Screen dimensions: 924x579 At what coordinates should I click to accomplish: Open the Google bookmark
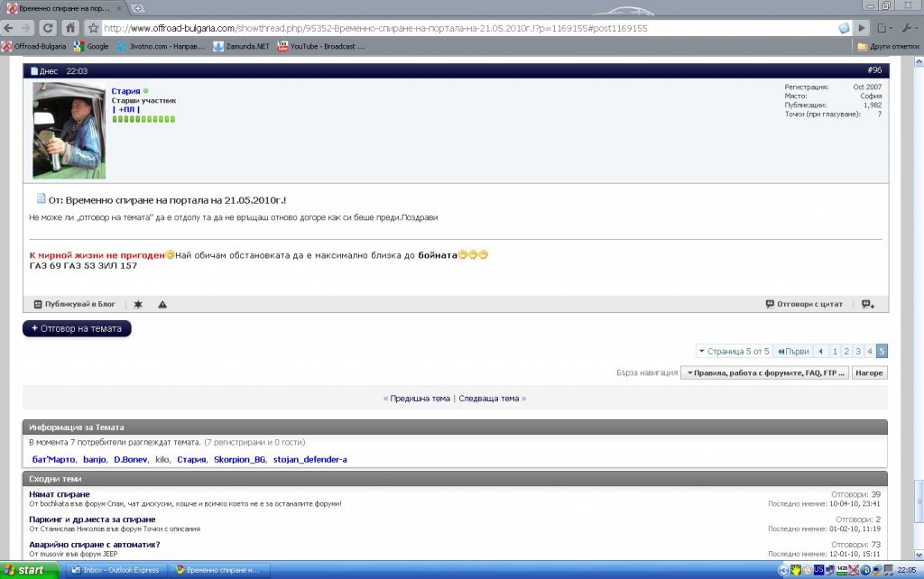click(91, 46)
